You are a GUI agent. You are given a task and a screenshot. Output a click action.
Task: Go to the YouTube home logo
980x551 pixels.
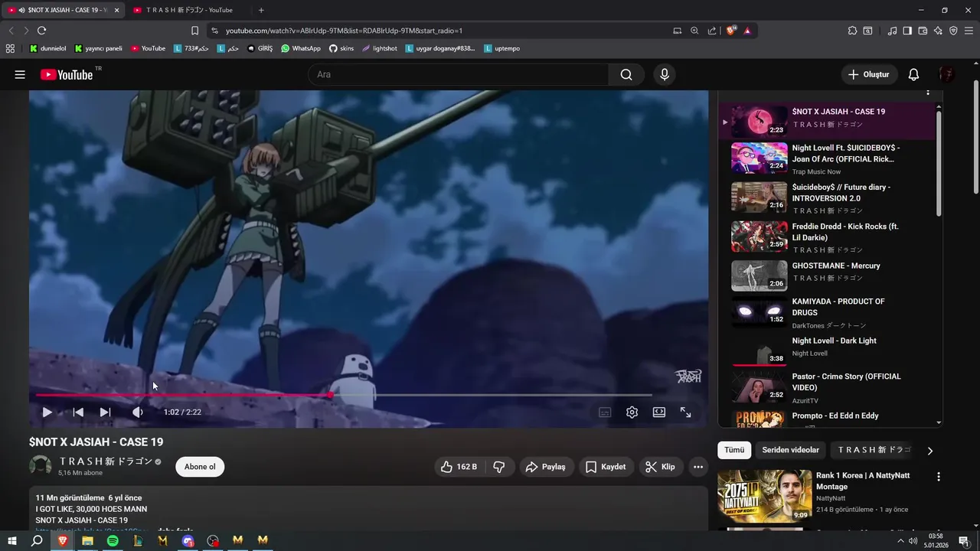pyautogui.click(x=67, y=74)
